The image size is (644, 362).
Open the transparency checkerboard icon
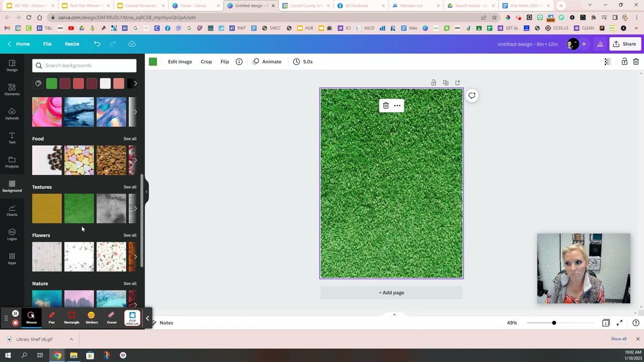coord(608,62)
